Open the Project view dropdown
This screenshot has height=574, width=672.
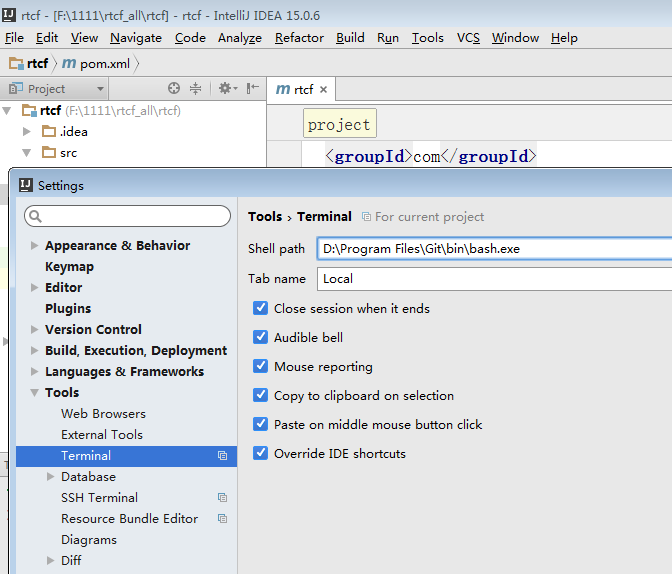[100, 89]
